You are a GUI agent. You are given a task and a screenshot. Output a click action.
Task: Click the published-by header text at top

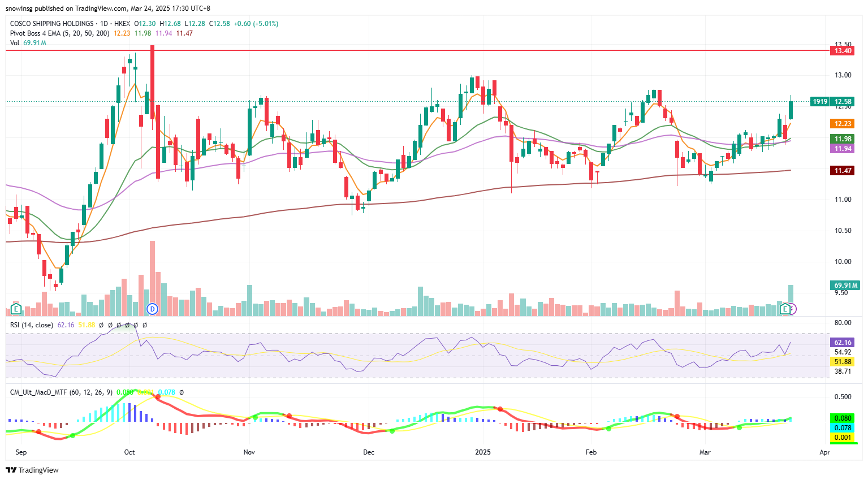(107, 8)
